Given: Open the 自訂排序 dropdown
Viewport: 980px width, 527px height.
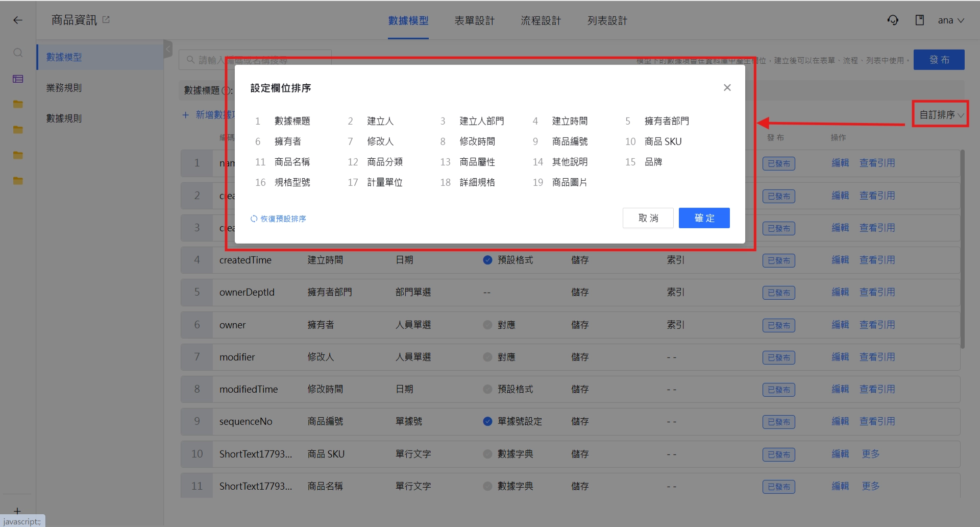Looking at the screenshot, I should point(941,115).
